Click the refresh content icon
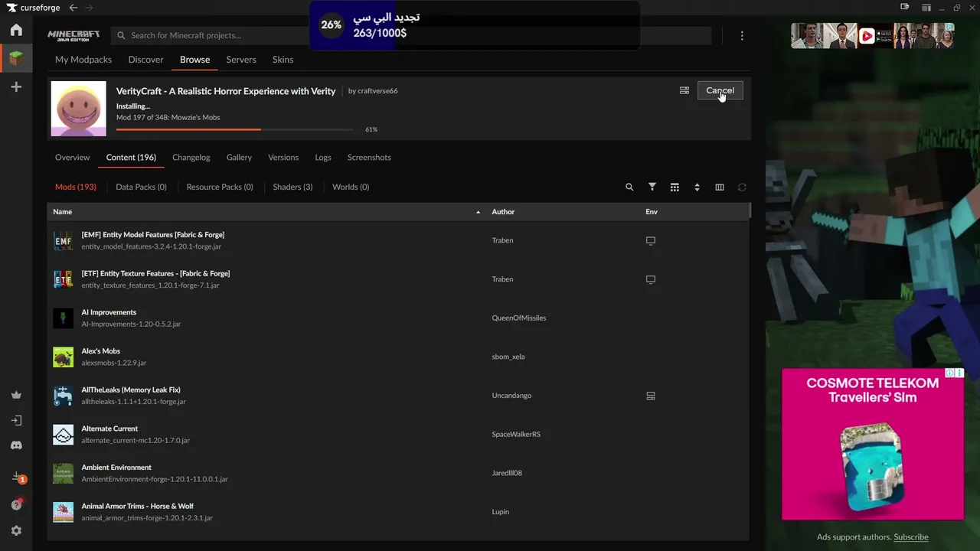 (742, 187)
